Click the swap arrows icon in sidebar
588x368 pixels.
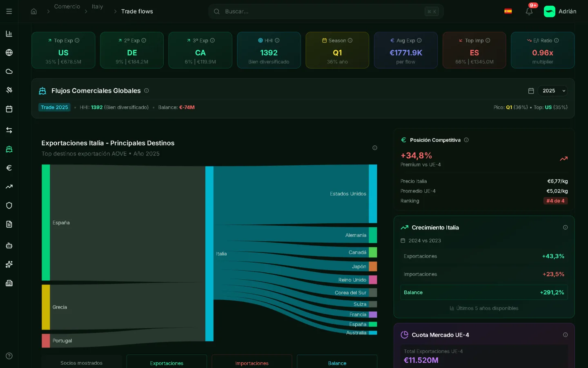(x=9, y=130)
